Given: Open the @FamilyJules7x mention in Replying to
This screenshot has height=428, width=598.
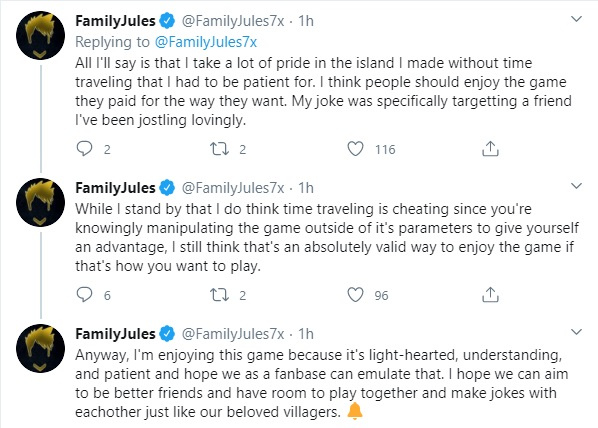Looking at the screenshot, I should click(206, 42).
